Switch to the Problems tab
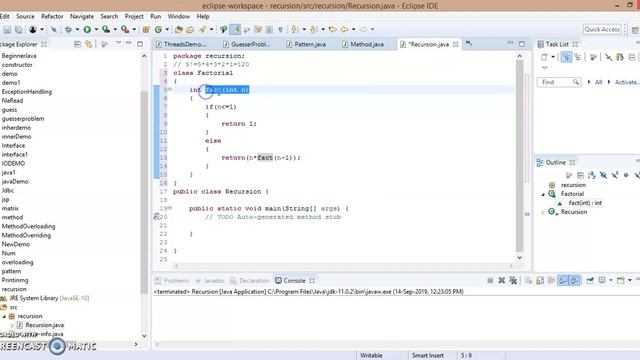 click(172, 280)
